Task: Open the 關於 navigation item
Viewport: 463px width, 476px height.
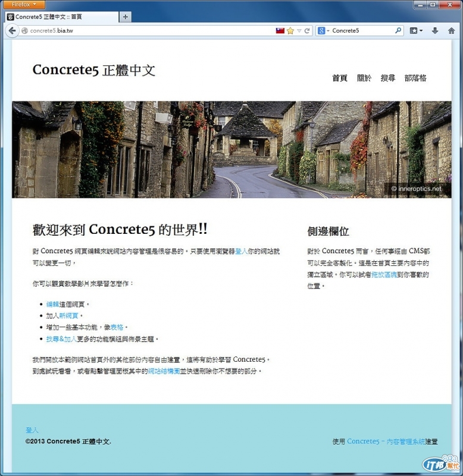Action: click(364, 78)
